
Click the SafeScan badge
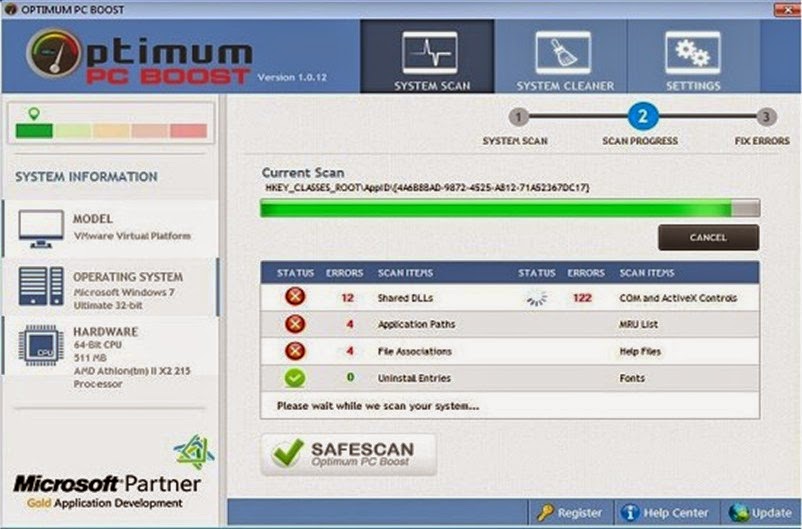click(348, 454)
